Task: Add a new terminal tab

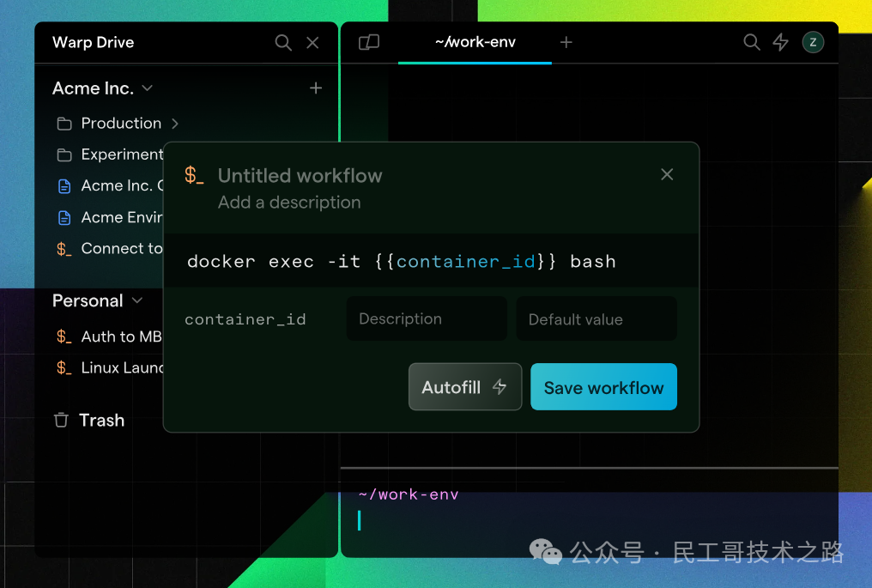Action: coord(566,42)
